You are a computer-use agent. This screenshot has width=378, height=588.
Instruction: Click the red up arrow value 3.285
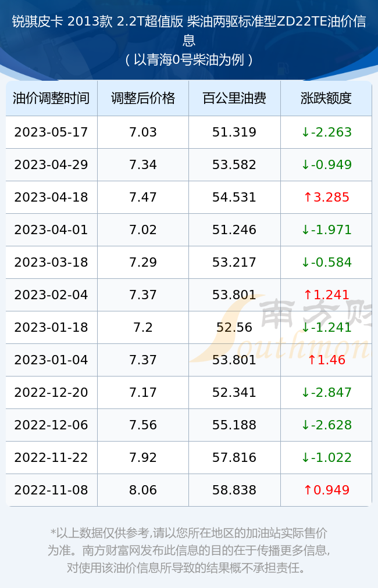click(x=327, y=197)
